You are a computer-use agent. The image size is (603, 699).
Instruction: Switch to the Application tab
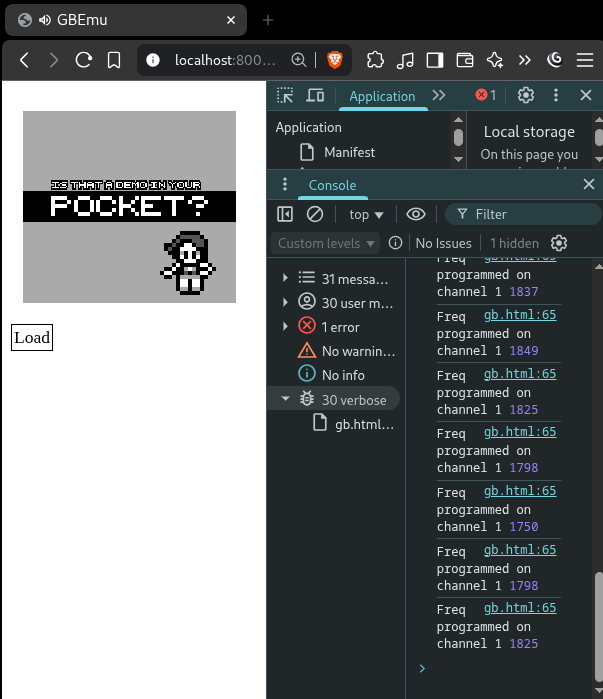tap(382, 96)
